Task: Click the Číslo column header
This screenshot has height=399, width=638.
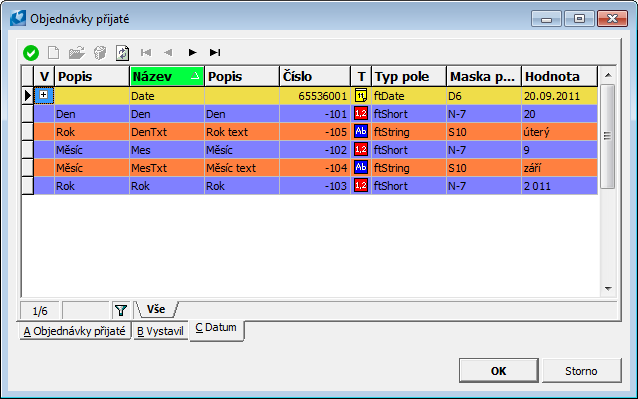Action: pyautogui.click(x=315, y=76)
